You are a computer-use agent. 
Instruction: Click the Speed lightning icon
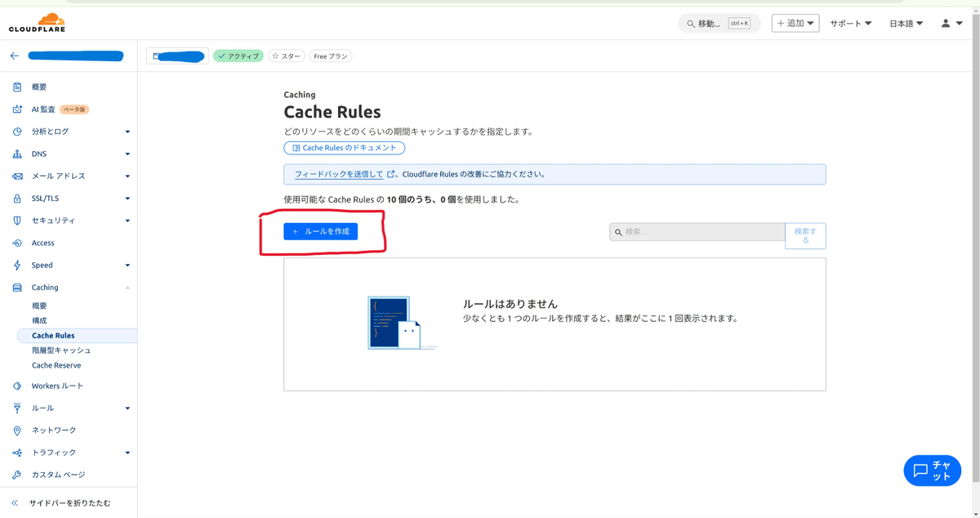coord(17,265)
